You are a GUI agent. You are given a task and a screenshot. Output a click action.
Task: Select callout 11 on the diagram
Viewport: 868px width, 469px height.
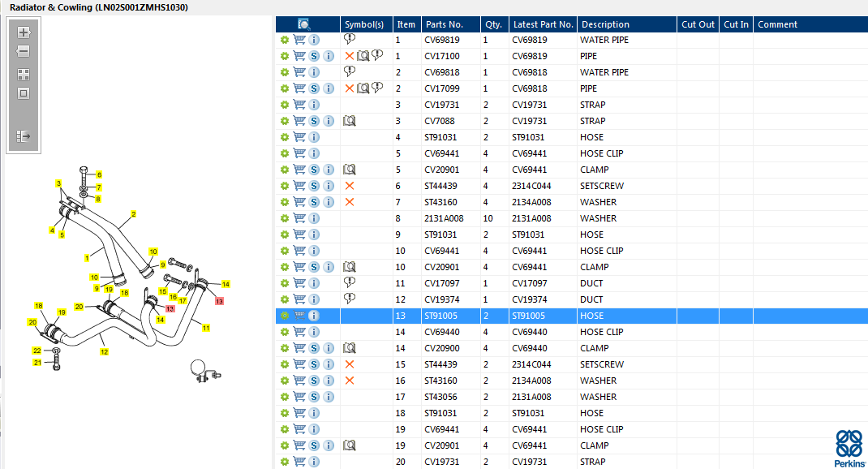click(x=206, y=328)
